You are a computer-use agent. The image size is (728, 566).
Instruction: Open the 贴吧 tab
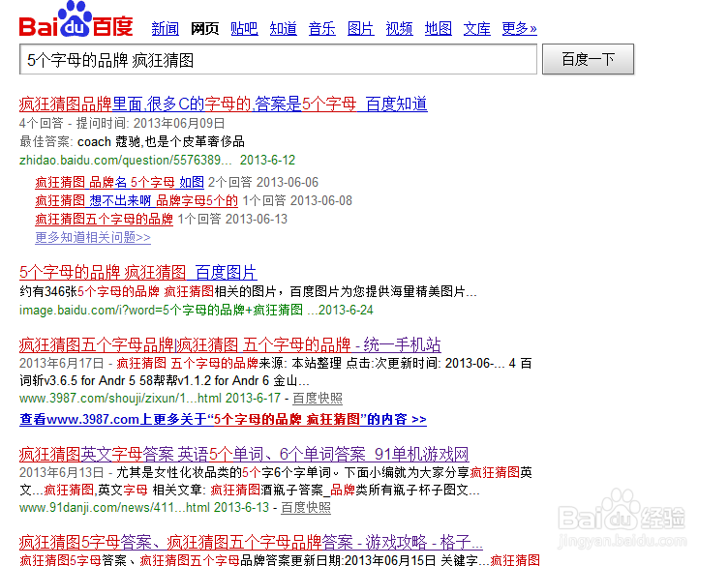click(244, 29)
